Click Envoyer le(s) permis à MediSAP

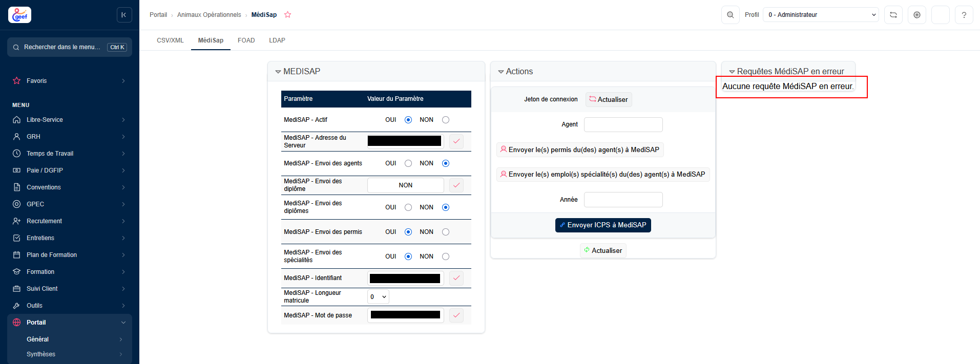pos(580,149)
